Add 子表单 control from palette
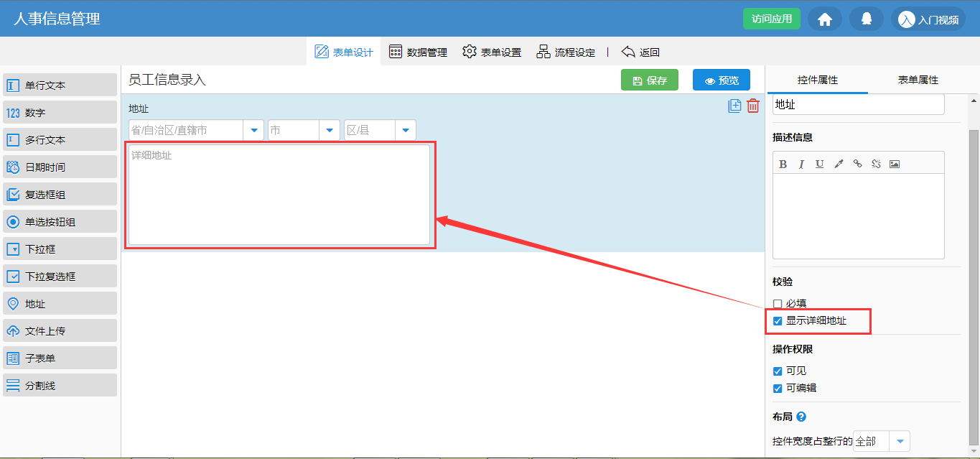 click(x=60, y=358)
